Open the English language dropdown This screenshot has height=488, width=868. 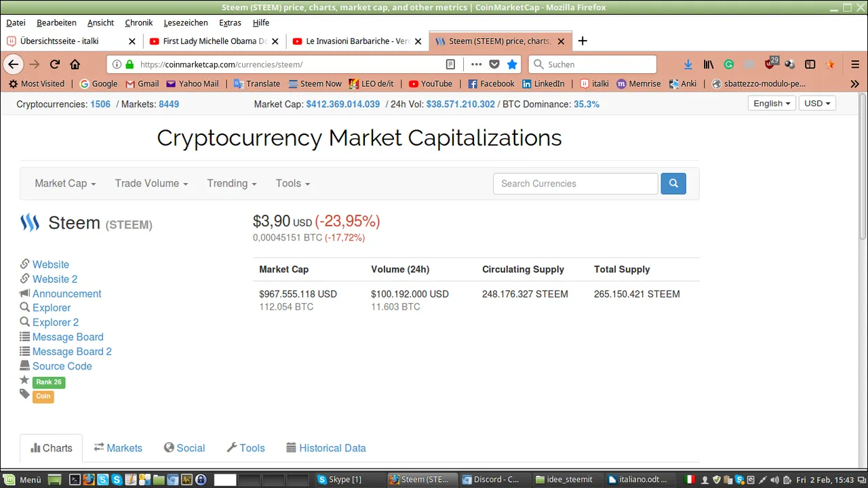point(772,104)
